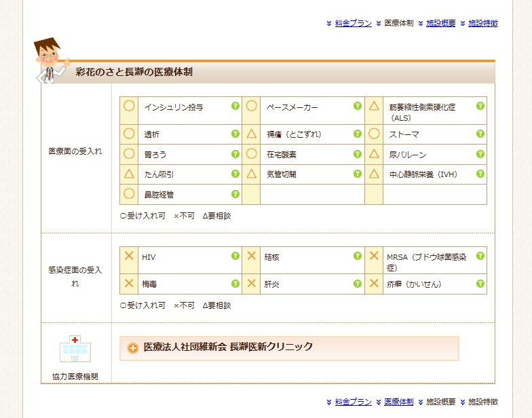The height and width of the screenshot is (418, 532).
Task: Click the 料金プラン link at top
Action: pos(354,23)
